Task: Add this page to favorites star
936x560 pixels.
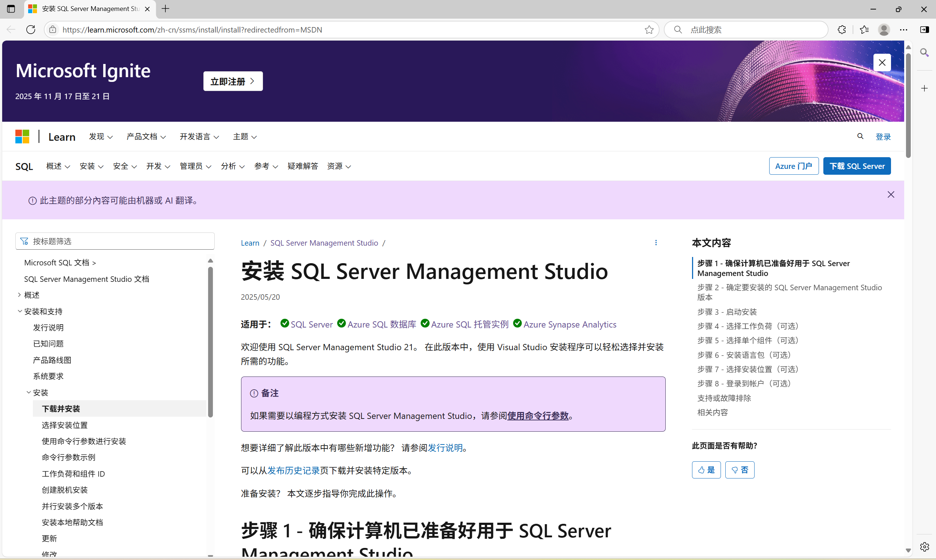Action: coord(649,30)
